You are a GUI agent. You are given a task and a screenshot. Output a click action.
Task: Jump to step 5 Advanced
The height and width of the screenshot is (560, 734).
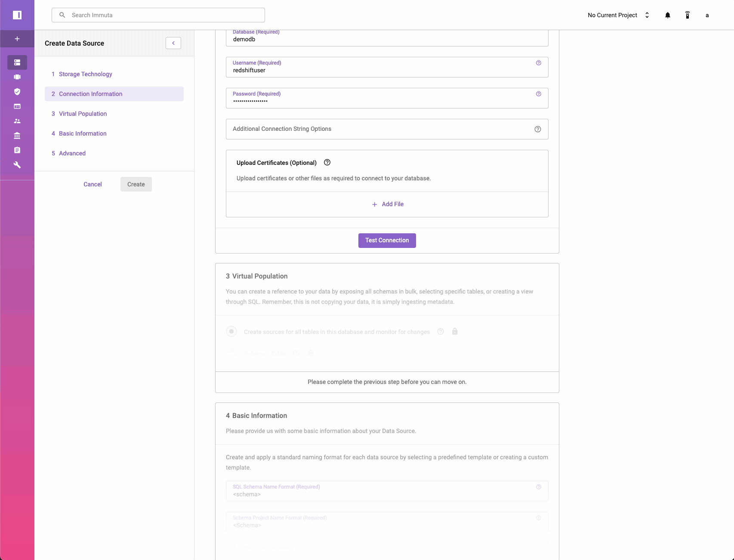coord(72,153)
